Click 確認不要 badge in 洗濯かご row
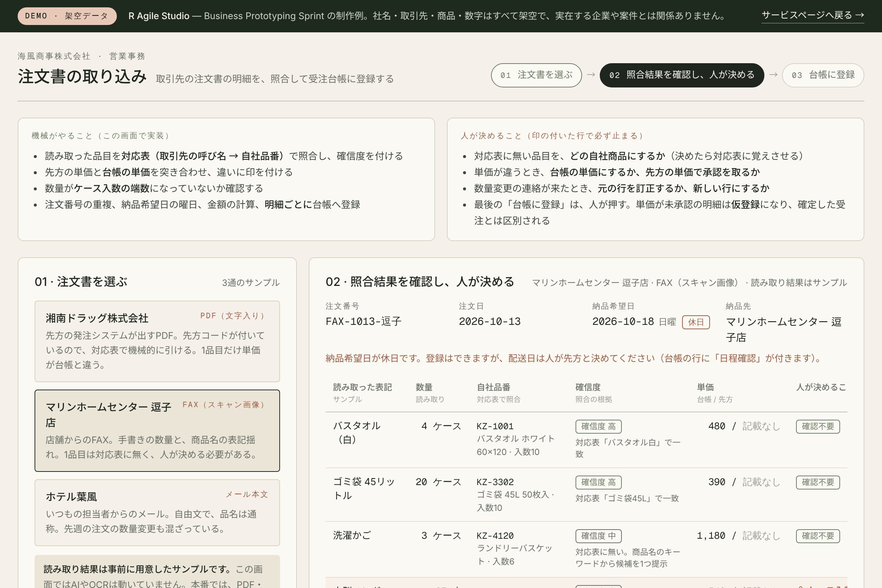882x588 pixels. click(818, 536)
